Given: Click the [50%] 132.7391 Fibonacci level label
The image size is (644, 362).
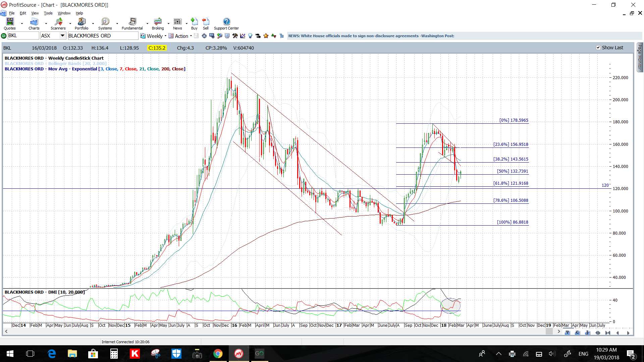Looking at the screenshot, I should tap(513, 171).
